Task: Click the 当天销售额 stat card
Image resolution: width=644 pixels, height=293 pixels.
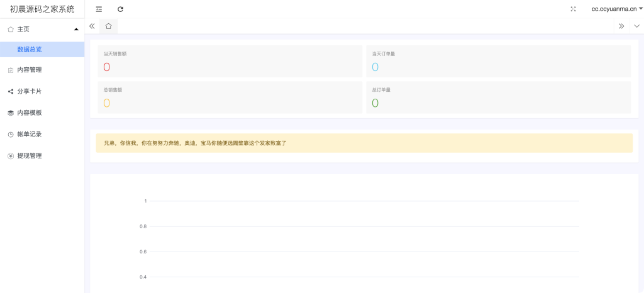Action: [230, 62]
